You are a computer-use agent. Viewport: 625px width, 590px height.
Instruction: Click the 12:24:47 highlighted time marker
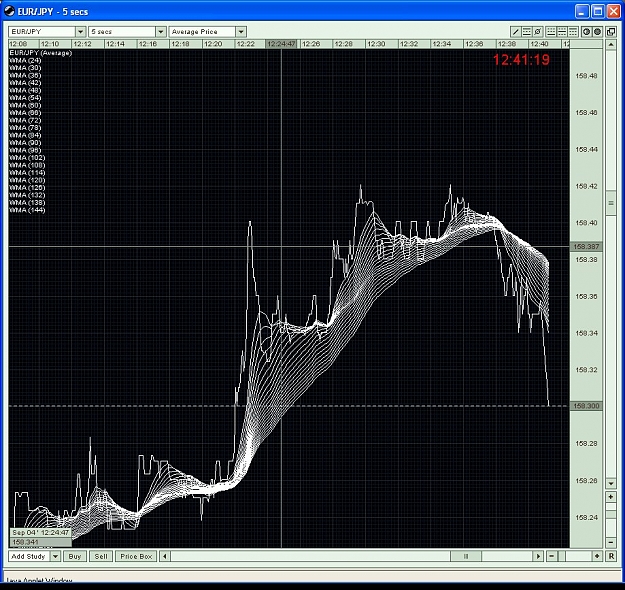click(281, 44)
